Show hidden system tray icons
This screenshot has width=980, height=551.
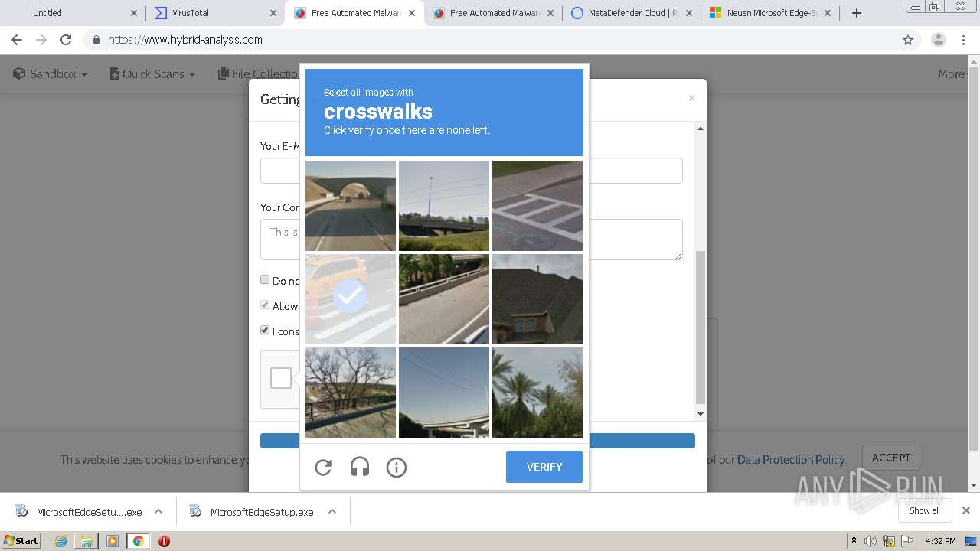coord(854,541)
